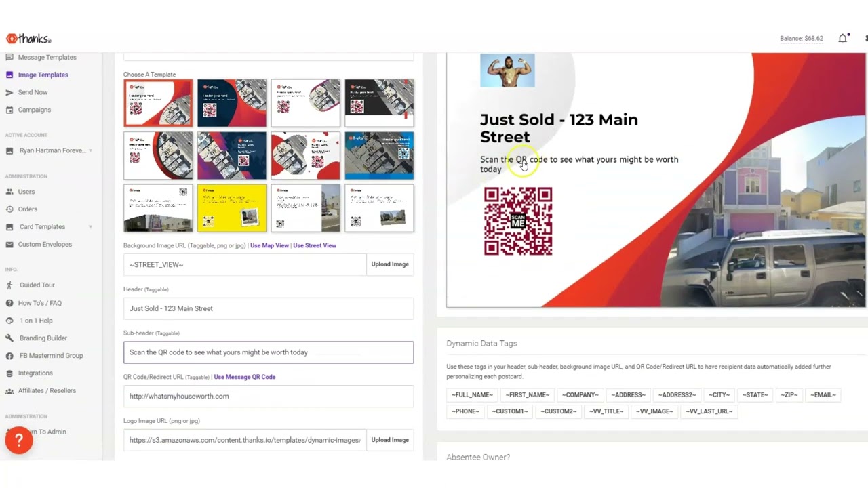Screen dimensions: 868x488
Task: Click the Custom Envelopes mail icon
Action: (x=9, y=245)
